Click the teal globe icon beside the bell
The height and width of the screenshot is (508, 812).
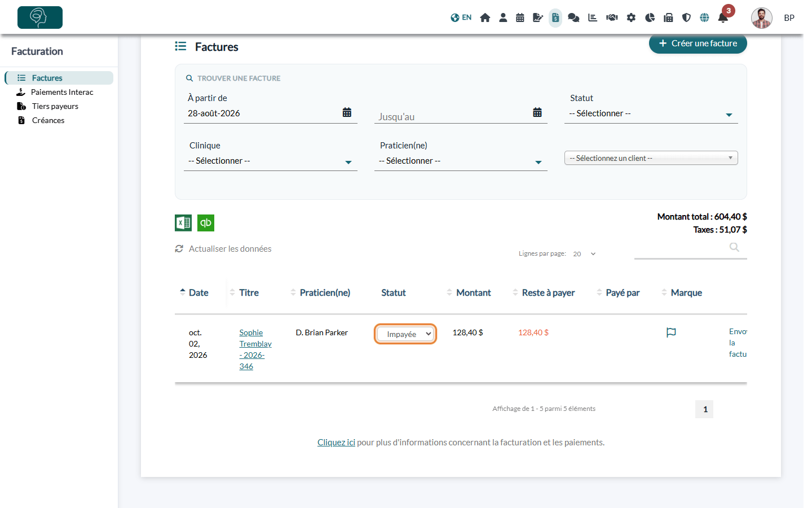[704, 17]
